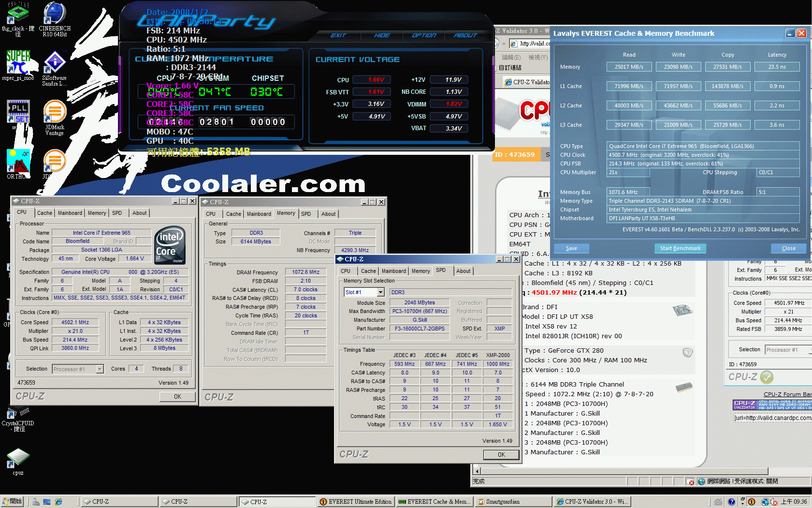Click the popup blocker status bar icon

click(690, 481)
